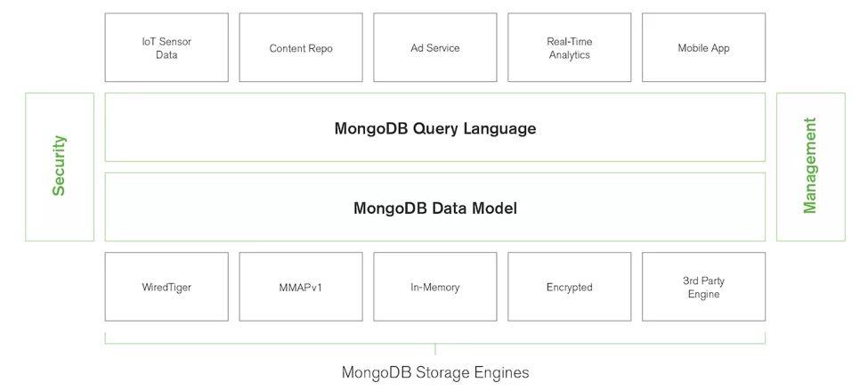Click the Encrypted storage engine box
868x391 pixels.
point(570,287)
